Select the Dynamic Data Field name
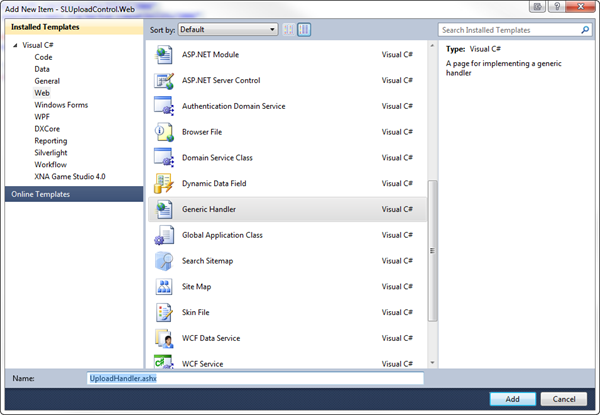 (x=214, y=184)
